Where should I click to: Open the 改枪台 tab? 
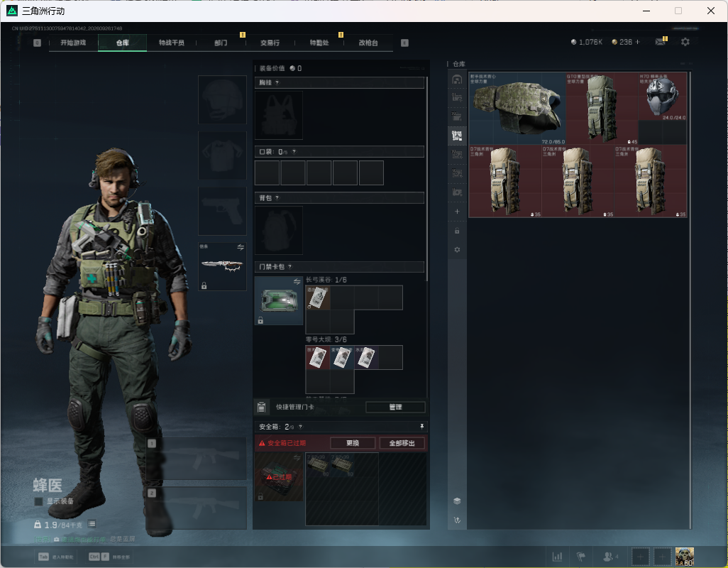pos(368,43)
